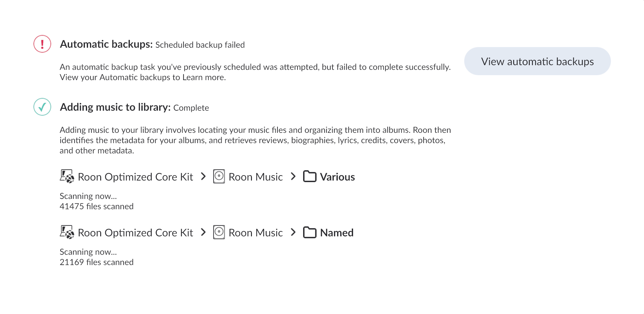Click Roon Optimized Core Kit icon in Named path
This screenshot has width=644, height=314.
coord(67,232)
